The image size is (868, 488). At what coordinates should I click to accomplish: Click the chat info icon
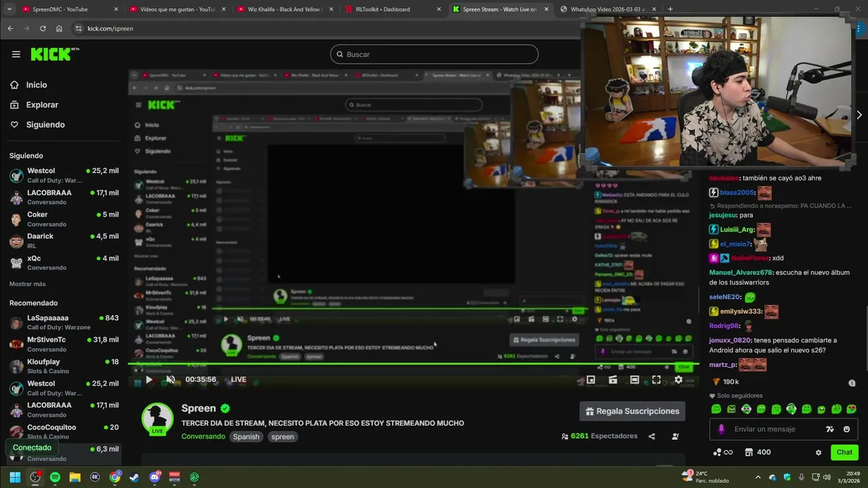tap(852, 383)
